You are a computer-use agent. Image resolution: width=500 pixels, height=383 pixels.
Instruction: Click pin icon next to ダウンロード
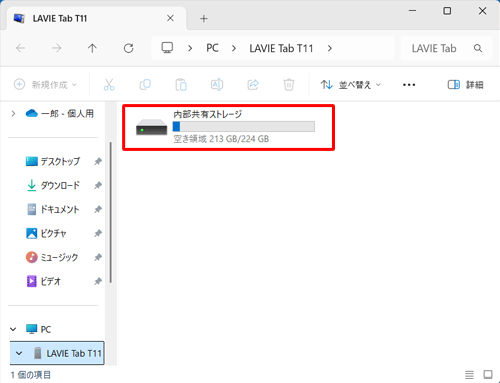click(x=98, y=185)
